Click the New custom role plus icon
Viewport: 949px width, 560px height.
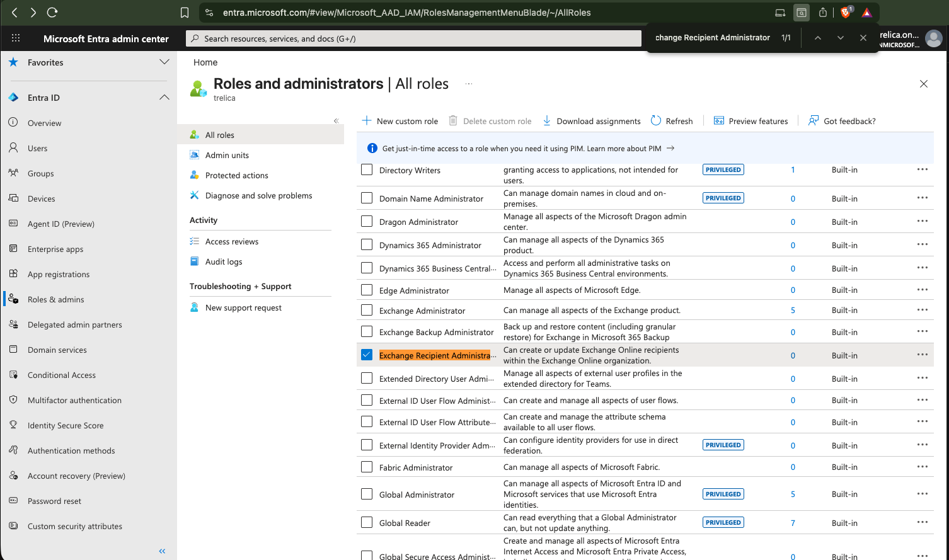pyautogui.click(x=367, y=120)
